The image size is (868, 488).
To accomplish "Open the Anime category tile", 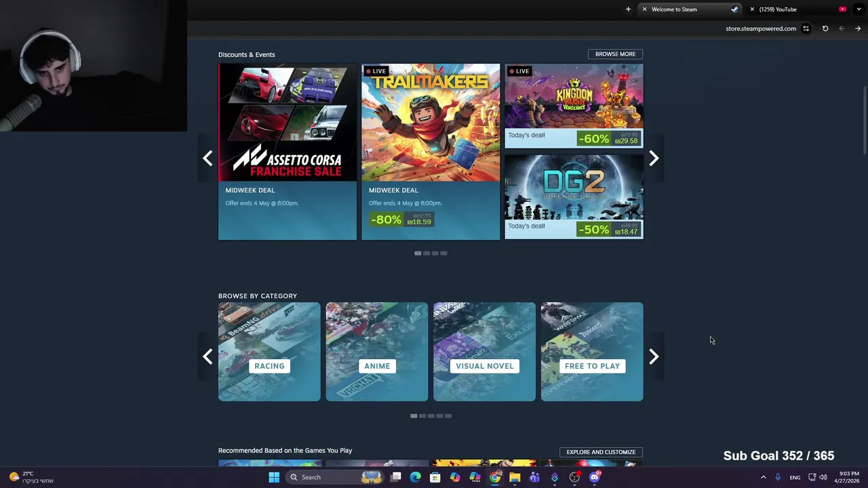I will [377, 352].
